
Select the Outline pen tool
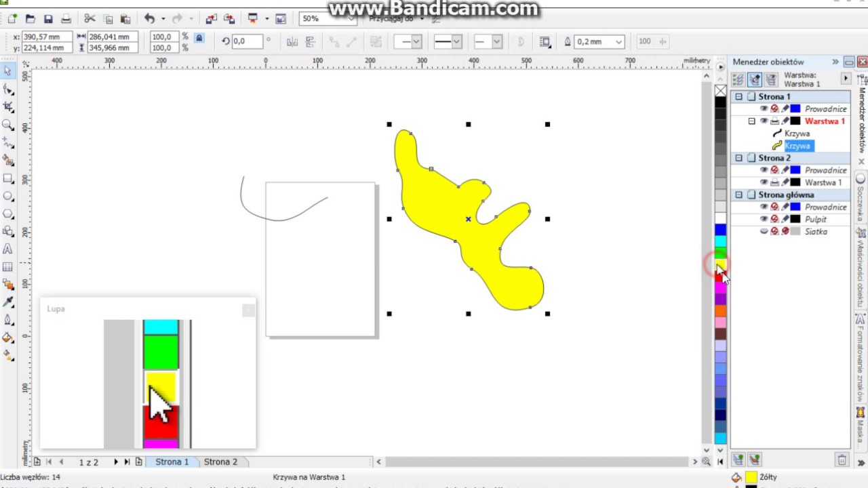click(x=8, y=319)
